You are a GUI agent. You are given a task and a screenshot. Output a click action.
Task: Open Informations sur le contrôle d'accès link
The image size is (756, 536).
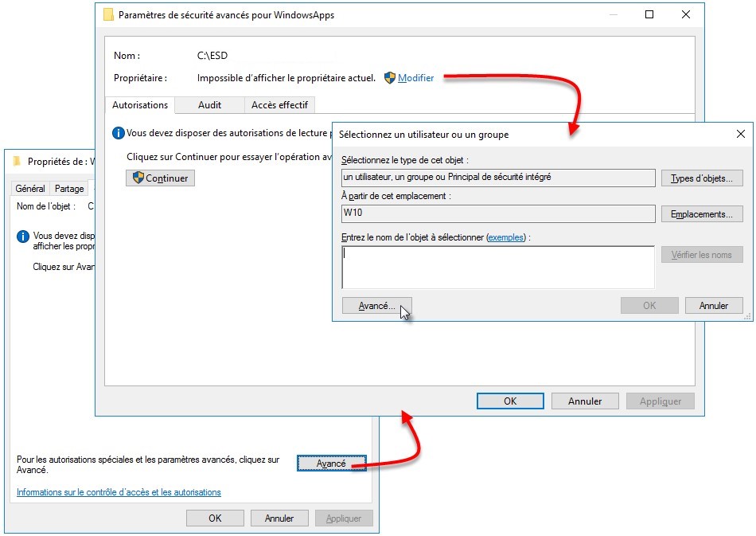(119, 492)
